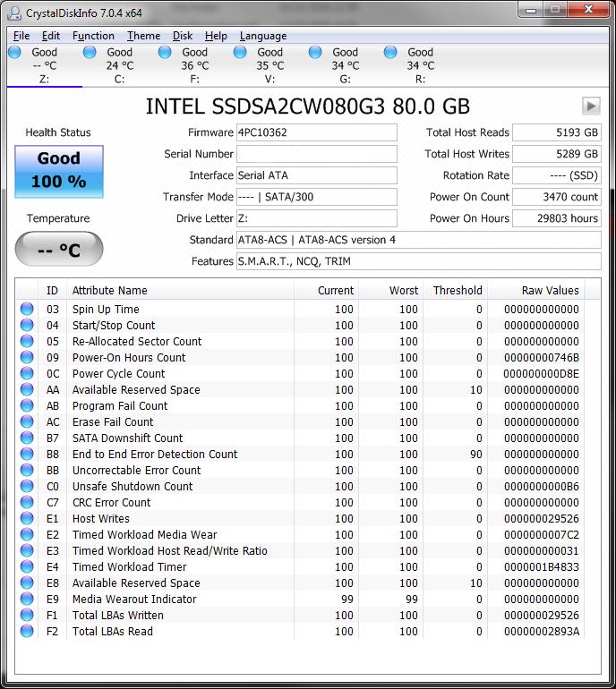Screen dimensions: 616x689
Task: Click the Raw Values column header
Action: tap(550, 290)
